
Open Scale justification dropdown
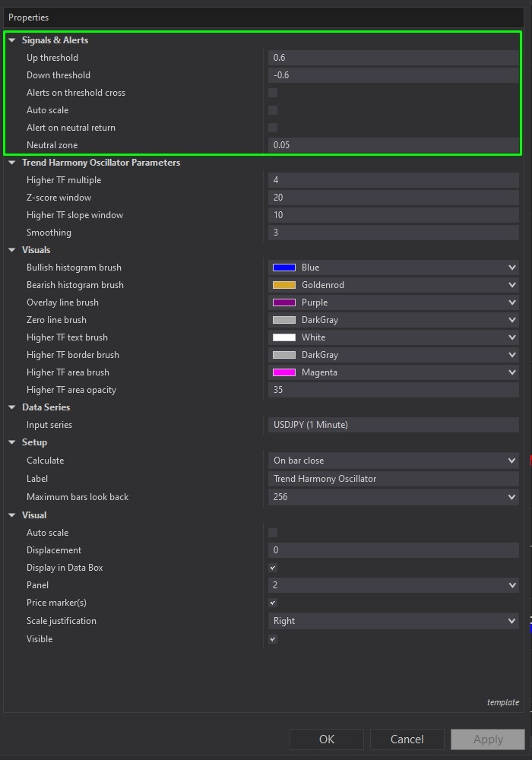511,621
